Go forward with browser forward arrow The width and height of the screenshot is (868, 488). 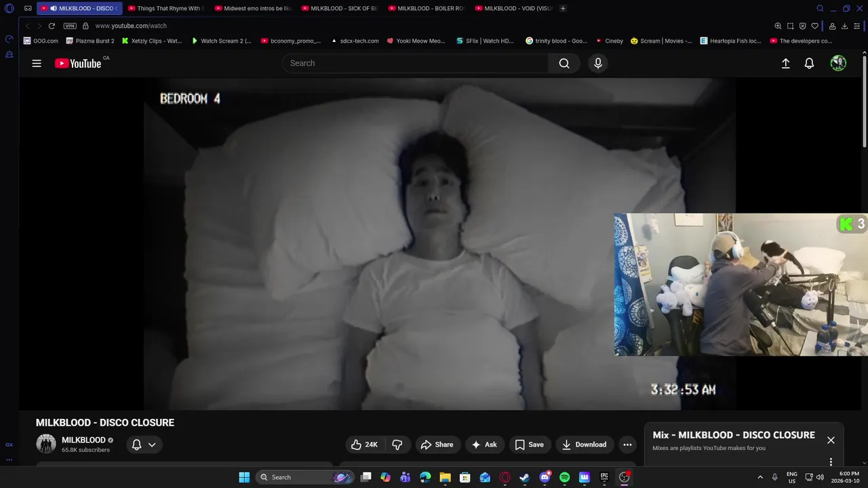pos(39,26)
